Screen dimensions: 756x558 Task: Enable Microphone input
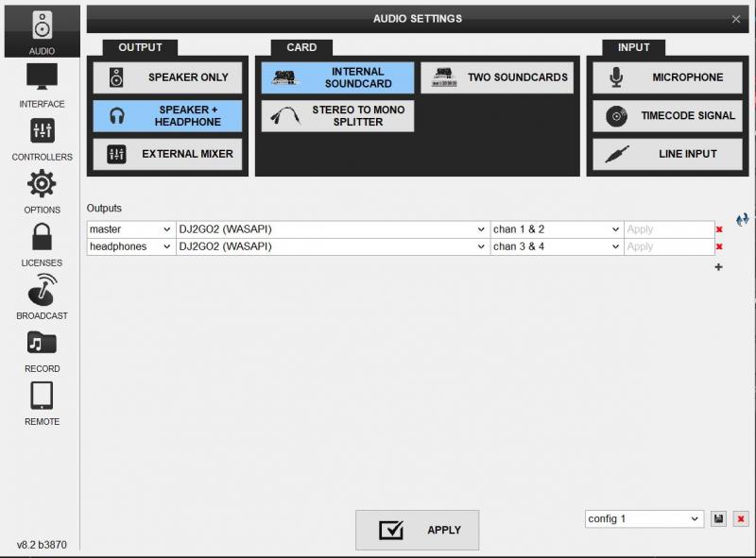667,77
